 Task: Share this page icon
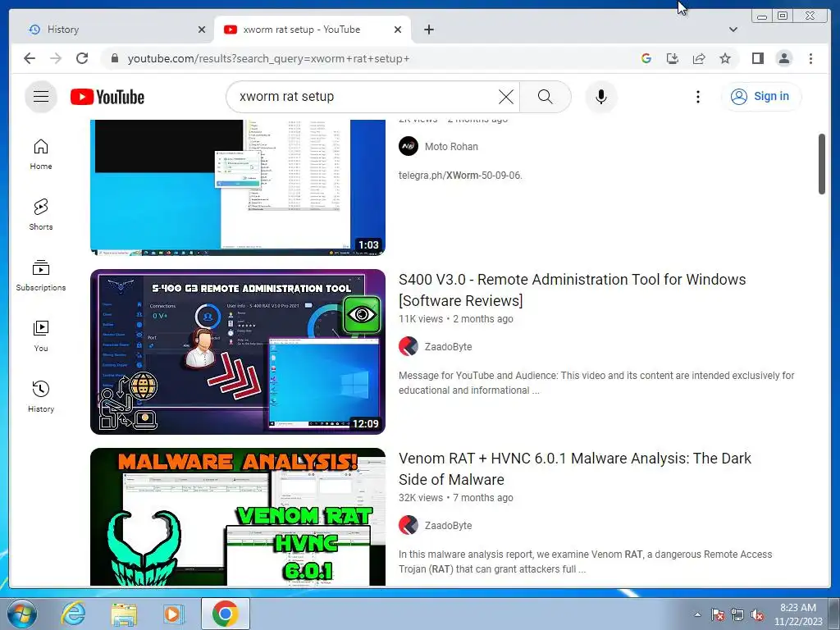coord(699,58)
